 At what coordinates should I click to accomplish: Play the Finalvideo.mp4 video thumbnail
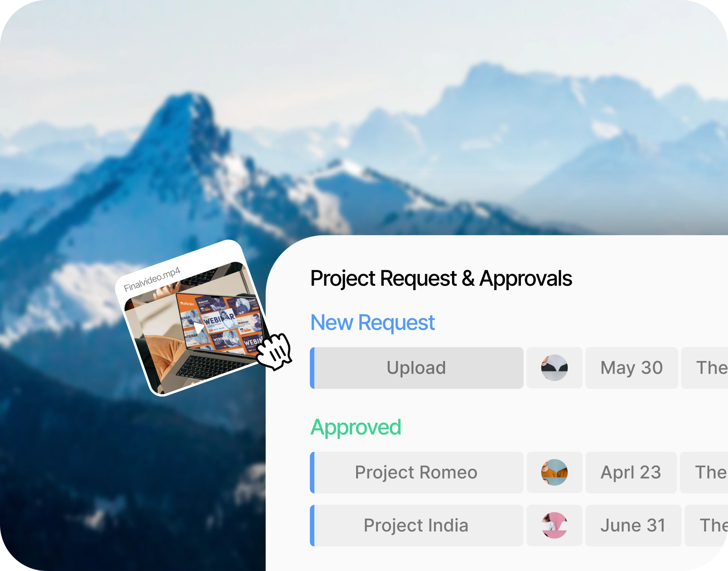(x=199, y=328)
